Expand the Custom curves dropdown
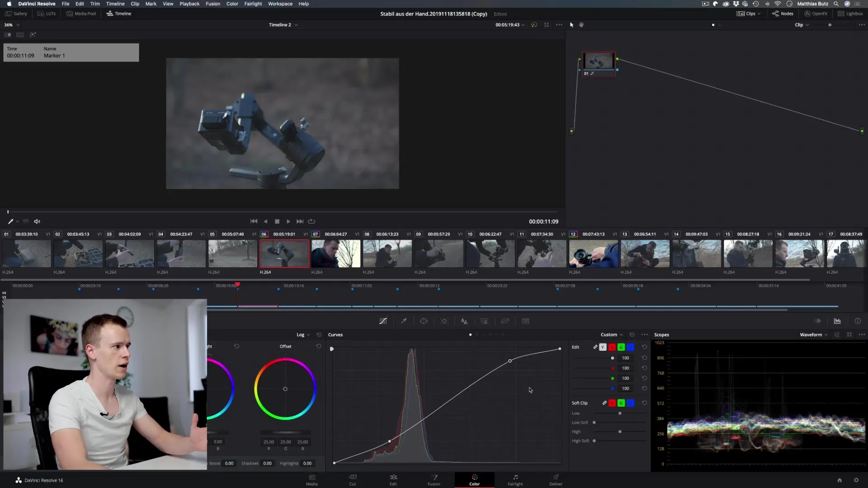The width and height of the screenshot is (868, 488). (611, 335)
